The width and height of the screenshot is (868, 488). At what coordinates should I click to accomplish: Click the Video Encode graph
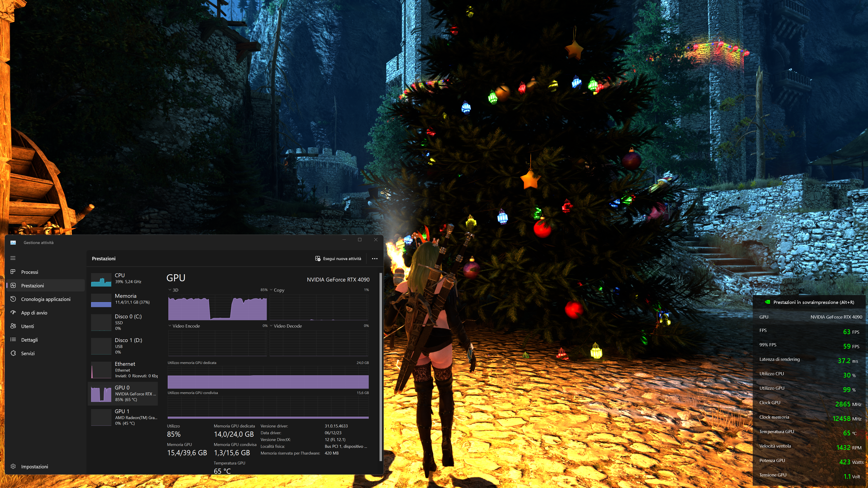click(x=217, y=343)
